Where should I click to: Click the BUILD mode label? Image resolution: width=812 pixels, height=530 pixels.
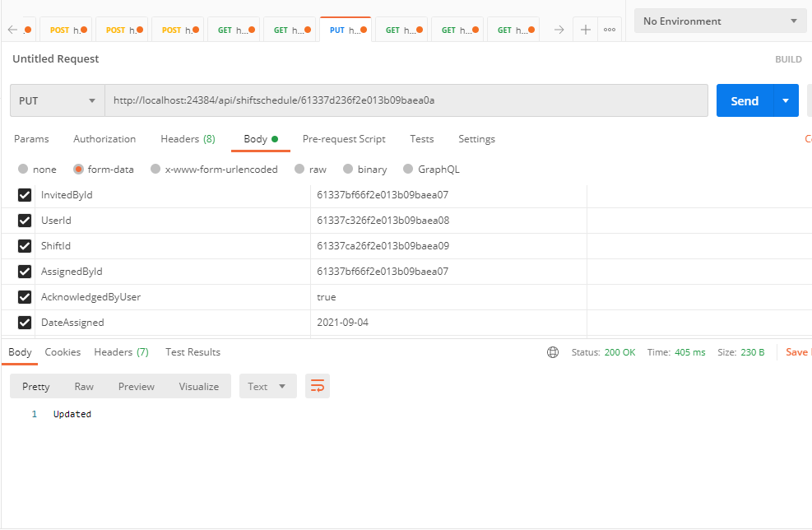point(788,59)
